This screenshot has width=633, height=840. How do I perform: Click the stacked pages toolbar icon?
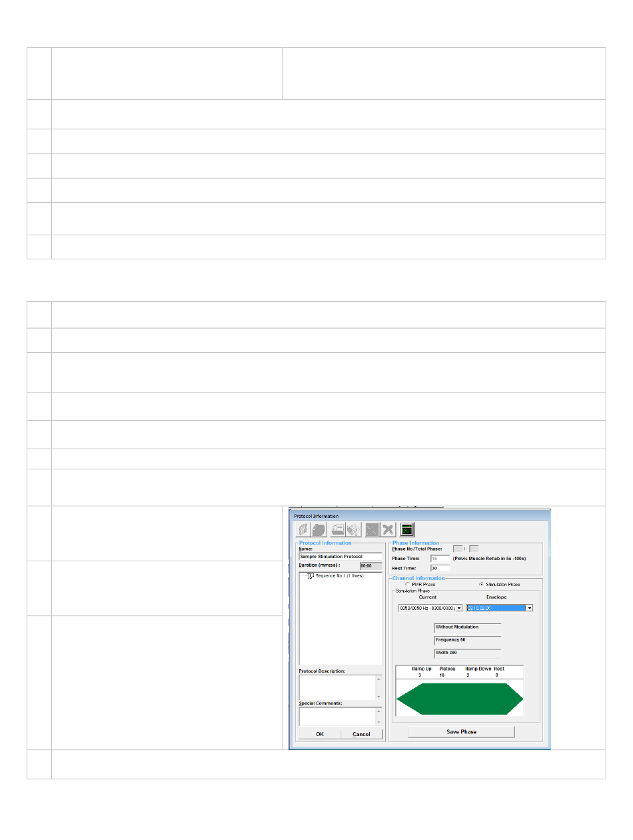(318, 529)
